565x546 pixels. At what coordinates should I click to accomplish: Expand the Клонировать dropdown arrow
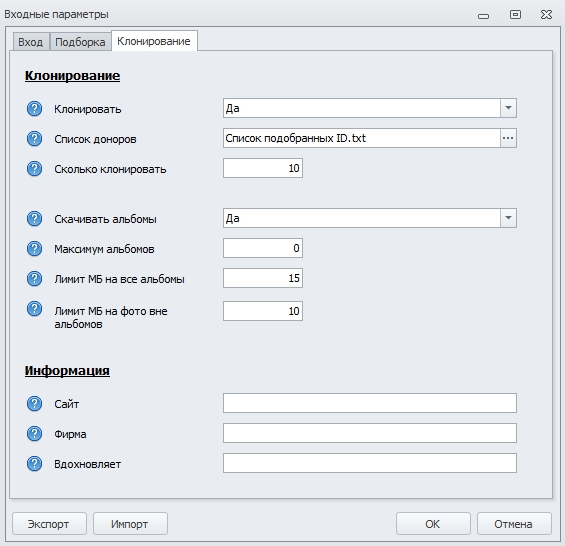(508, 108)
